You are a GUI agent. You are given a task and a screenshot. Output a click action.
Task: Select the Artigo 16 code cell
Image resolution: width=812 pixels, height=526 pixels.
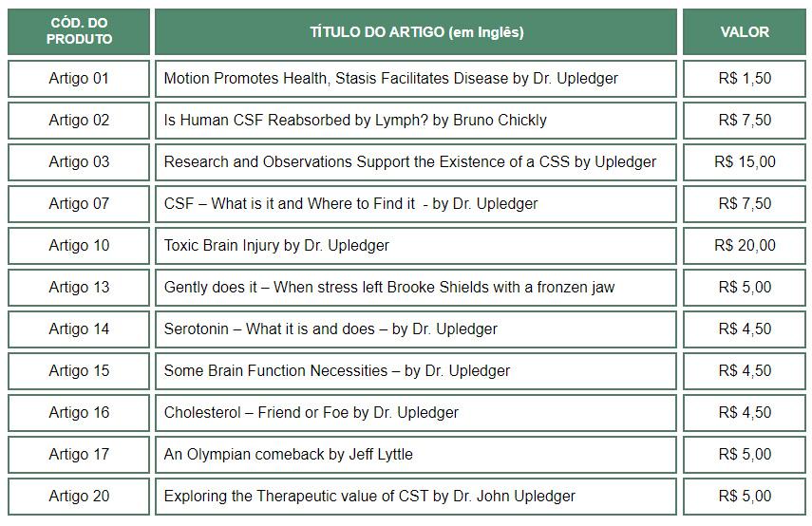(79, 412)
